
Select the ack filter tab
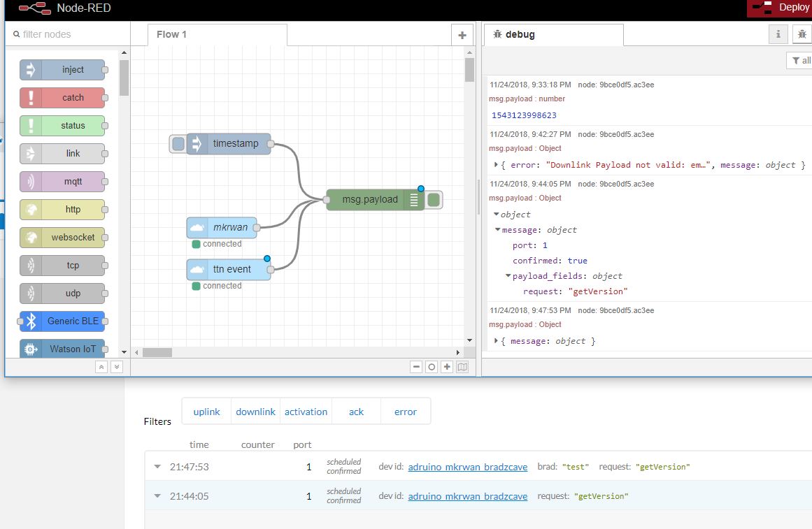pos(356,412)
